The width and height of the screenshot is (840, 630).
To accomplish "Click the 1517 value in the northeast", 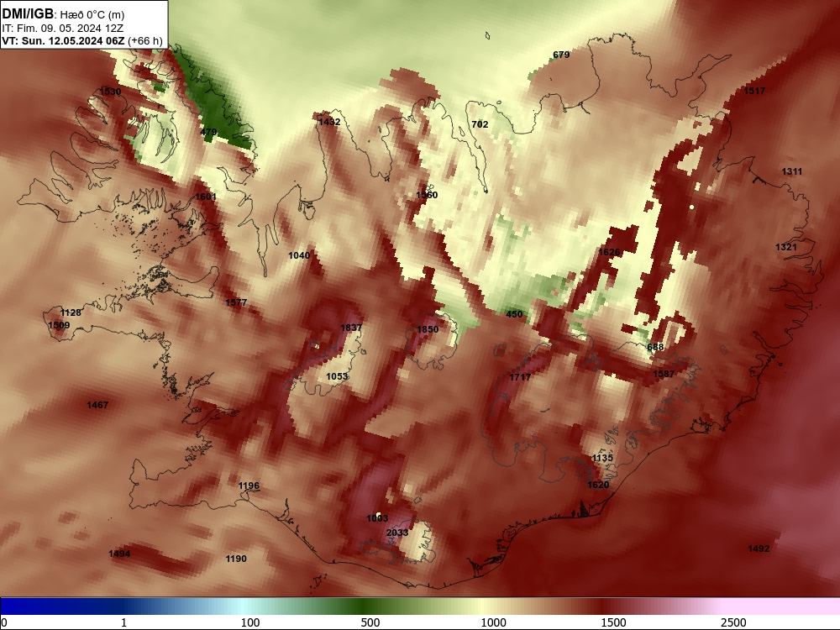I will tap(754, 91).
